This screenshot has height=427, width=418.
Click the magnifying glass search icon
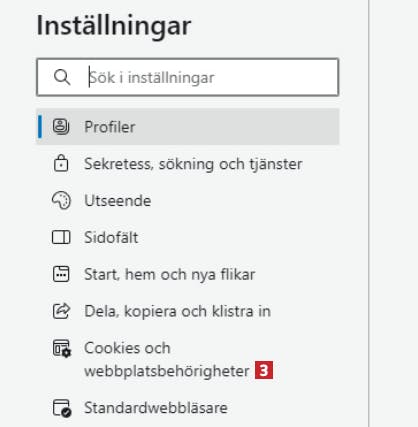click(x=62, y=77)
